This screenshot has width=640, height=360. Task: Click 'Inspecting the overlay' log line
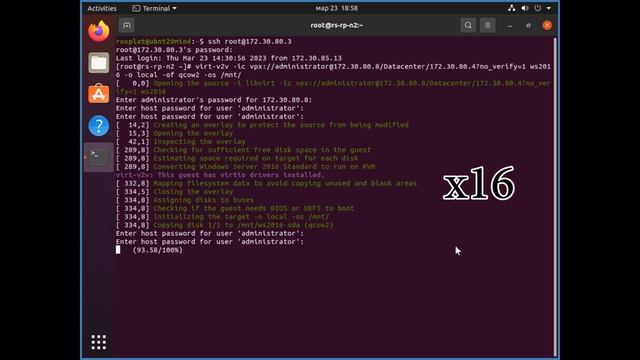(180, 142)
